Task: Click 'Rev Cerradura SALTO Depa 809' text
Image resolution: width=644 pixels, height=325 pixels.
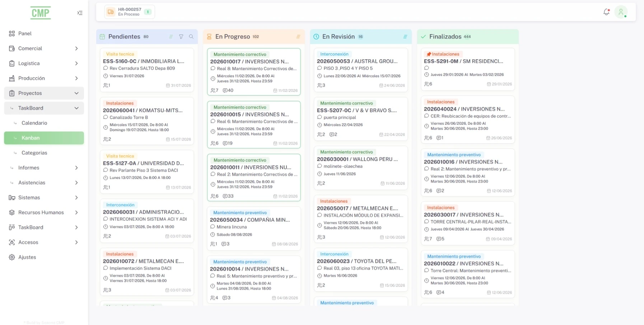Action: (143, 68)
